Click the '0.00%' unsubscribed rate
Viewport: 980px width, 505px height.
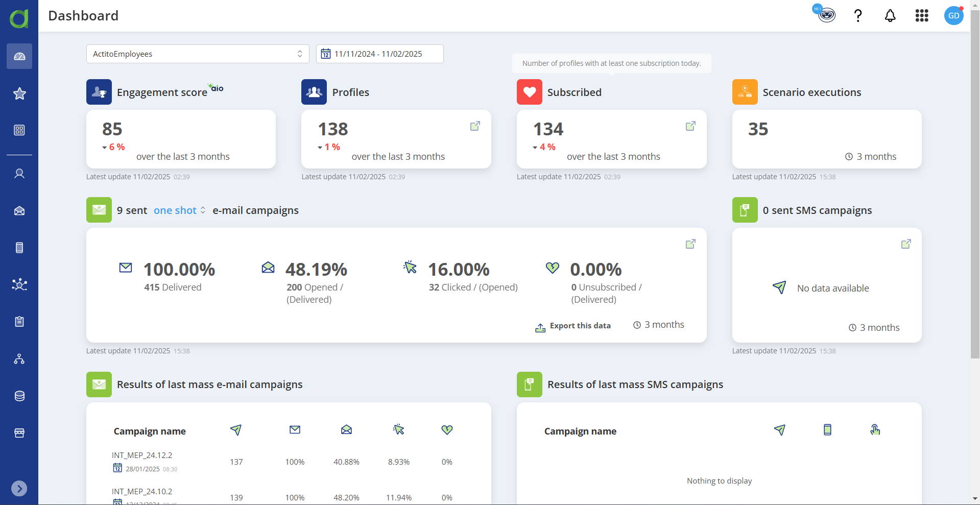click(x=596, y=270)
